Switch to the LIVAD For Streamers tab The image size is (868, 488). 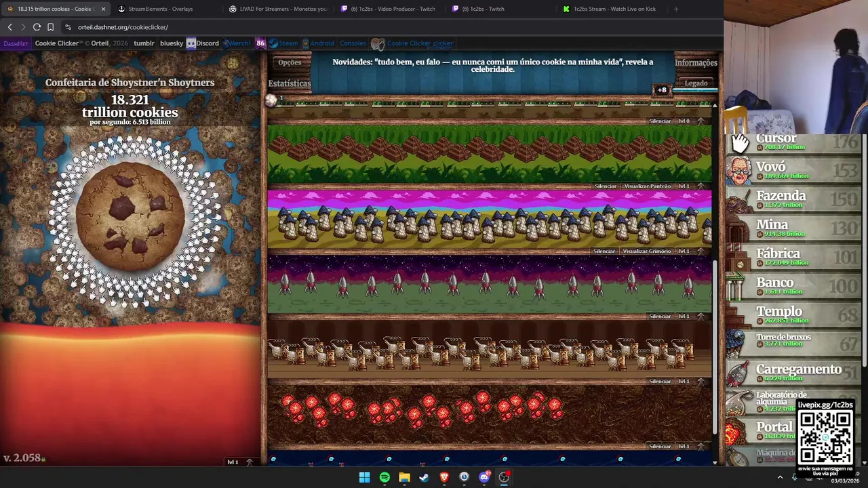click(278, 9)
